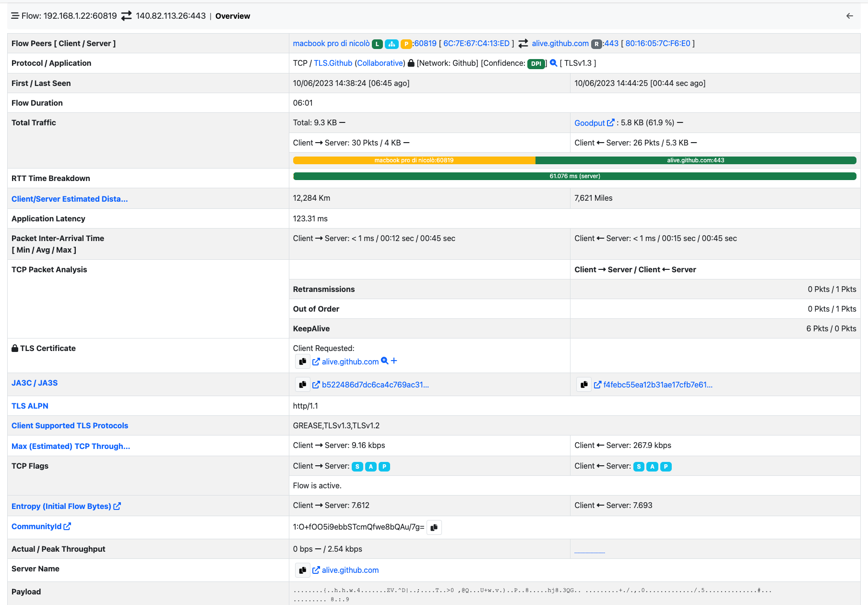Viewport: 868px width, 605px height.
Task: Open the JA3C / JA3S link
Action: point(35,383)
